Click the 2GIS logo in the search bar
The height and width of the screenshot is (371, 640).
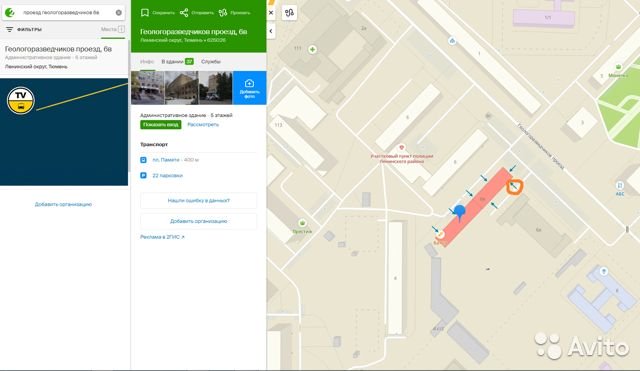click(9, 12)
